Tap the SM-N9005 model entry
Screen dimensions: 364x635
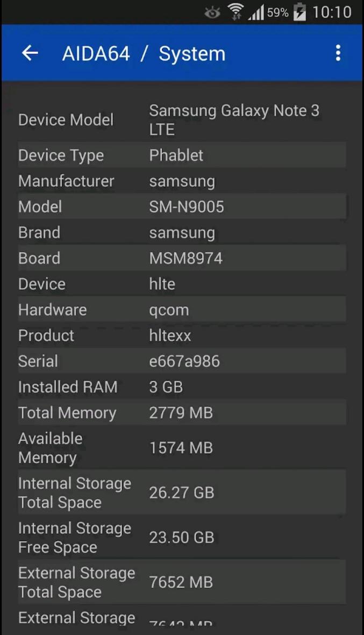tap(182, 207)
